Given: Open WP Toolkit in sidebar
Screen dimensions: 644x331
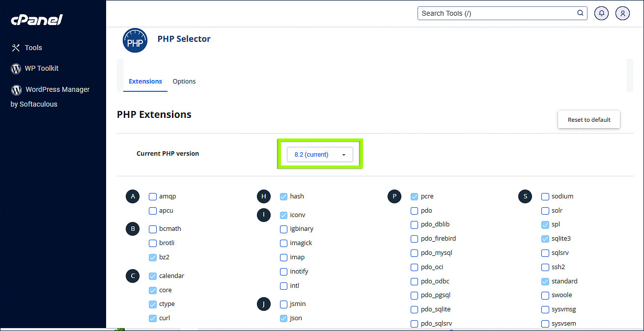Looking at the screenshot, I should 41,68.
